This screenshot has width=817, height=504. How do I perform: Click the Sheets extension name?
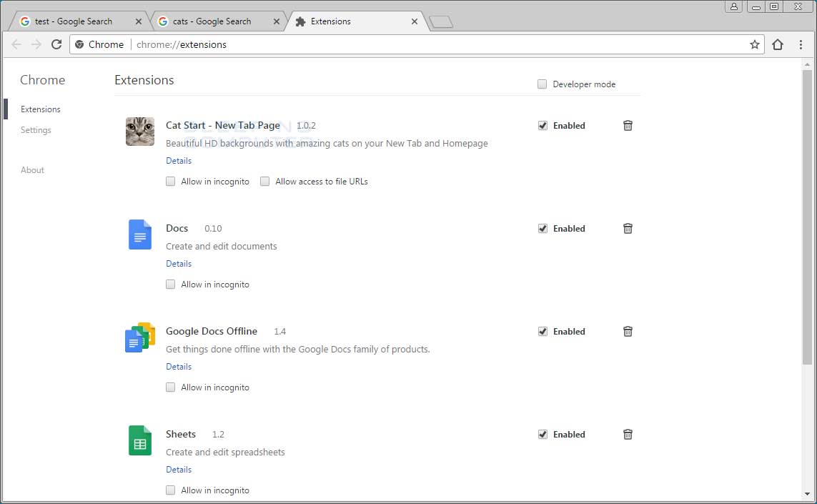[181, 435]
